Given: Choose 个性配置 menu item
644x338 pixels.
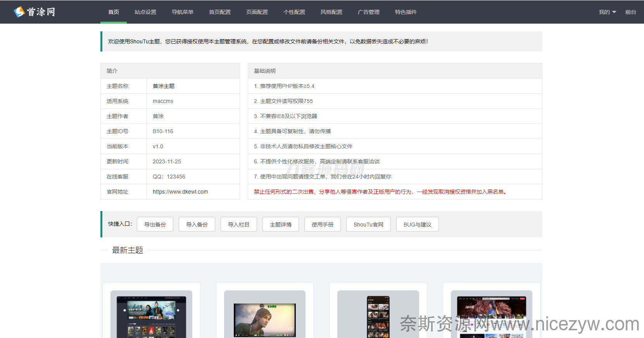Looking at the screenshot, I should (294, 12).
